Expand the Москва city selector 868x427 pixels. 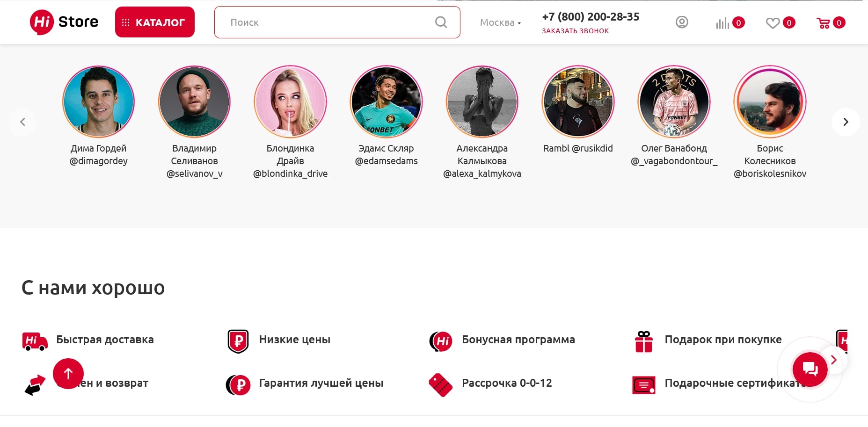[x=500, y=22]
